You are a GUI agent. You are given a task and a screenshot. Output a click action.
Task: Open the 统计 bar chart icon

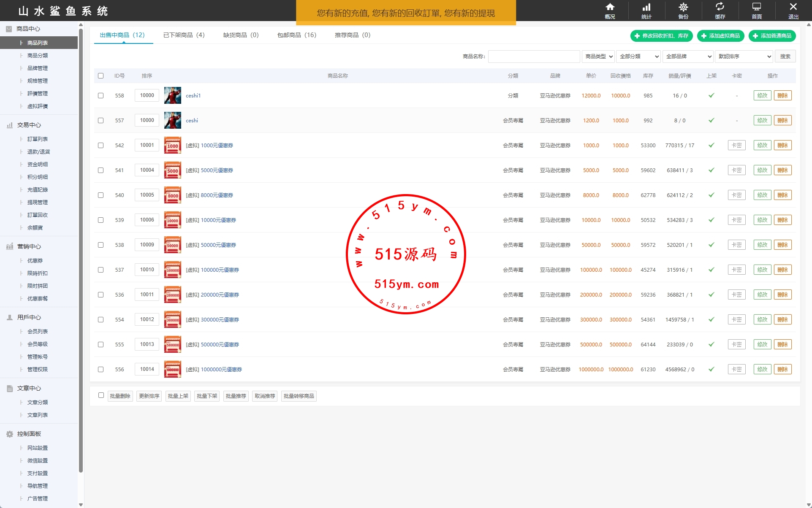click(646, 7)
